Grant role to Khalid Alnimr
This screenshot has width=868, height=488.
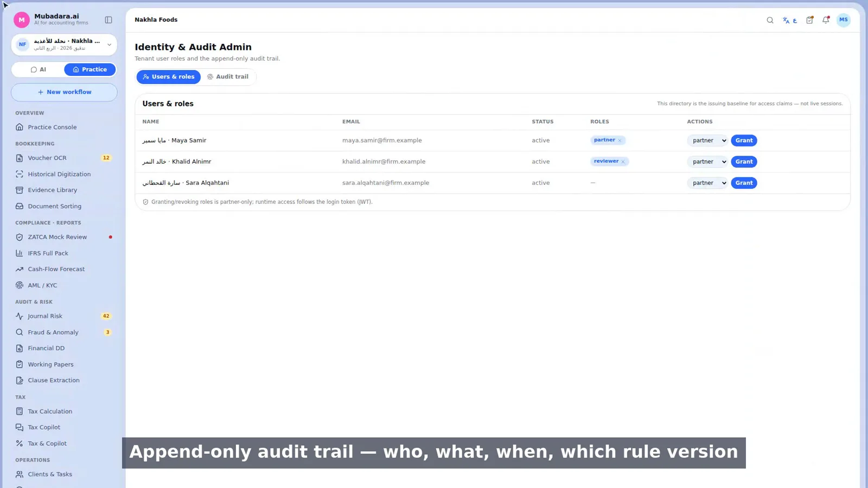pyautogui.click(x=744, y=162)
